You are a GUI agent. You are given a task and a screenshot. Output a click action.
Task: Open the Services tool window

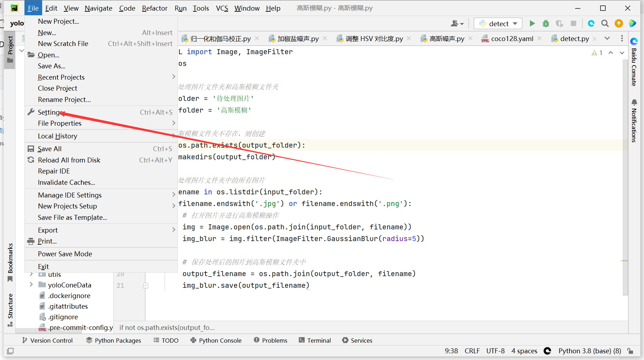coord(357,340)
